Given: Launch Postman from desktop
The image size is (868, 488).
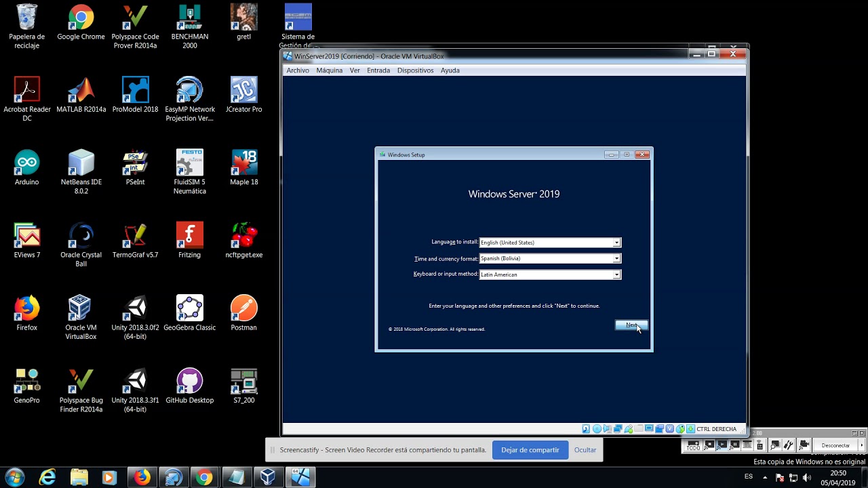Looking at the screenshot, I should pos(243,312).
